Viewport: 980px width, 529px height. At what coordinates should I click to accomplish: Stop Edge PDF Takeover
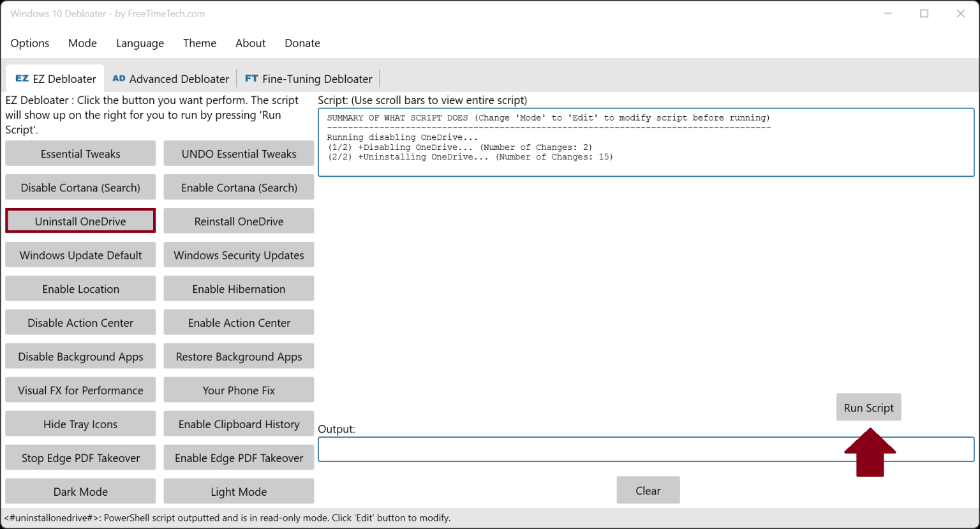coord(80,458)
